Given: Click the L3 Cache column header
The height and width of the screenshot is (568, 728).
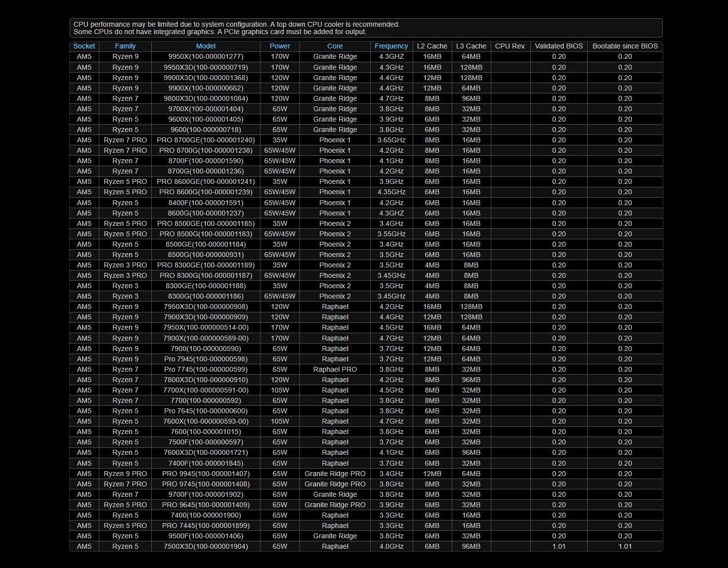Looking at the screenshot, I should coord(471,46).
